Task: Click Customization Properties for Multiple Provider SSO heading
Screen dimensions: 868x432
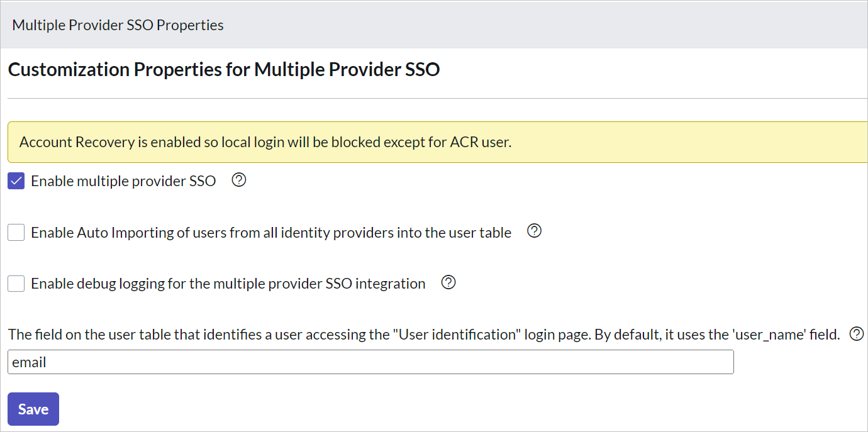Action: (x=223, y=69)
